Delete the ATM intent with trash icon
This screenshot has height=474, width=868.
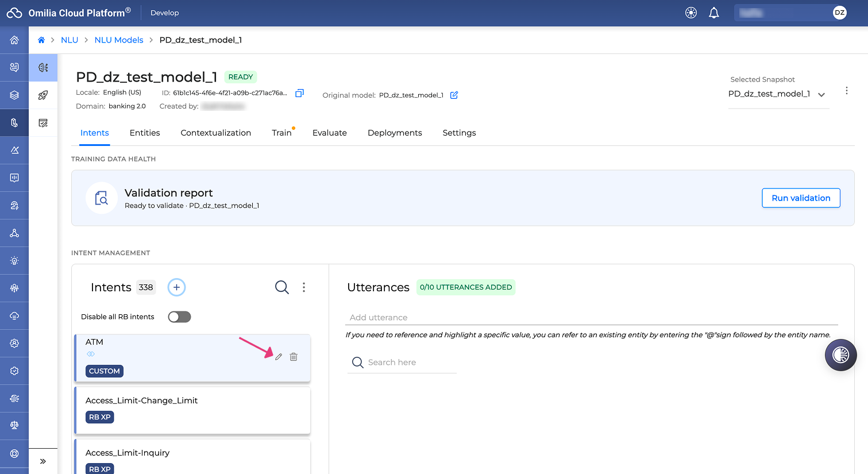pos(294,357)
